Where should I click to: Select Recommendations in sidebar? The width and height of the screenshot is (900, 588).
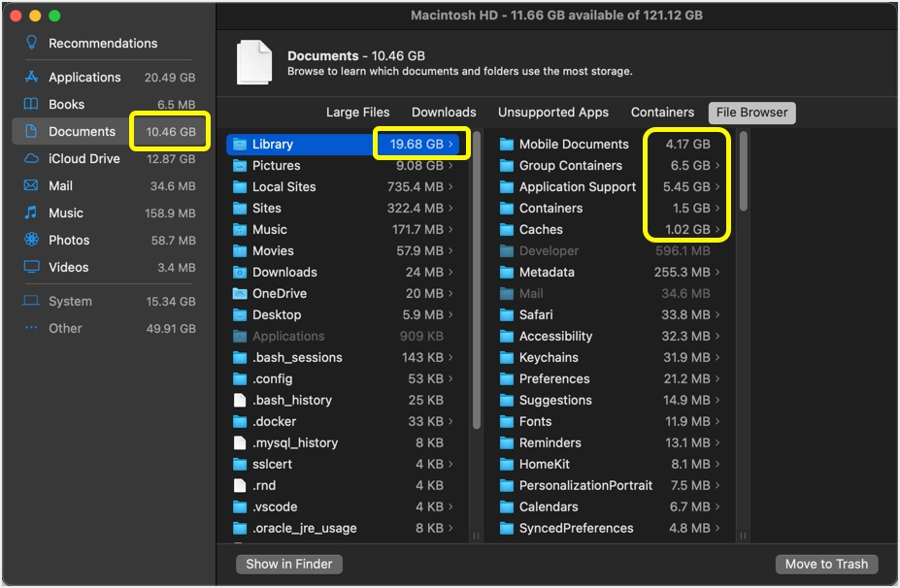[x=109, y=43]
